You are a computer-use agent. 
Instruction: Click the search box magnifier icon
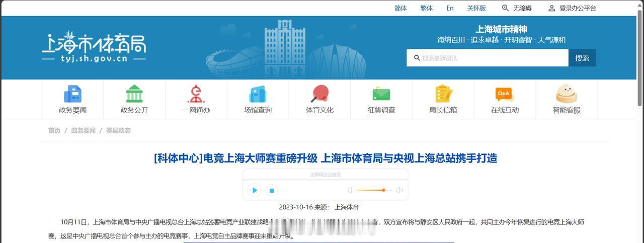(x=417, y=58)
